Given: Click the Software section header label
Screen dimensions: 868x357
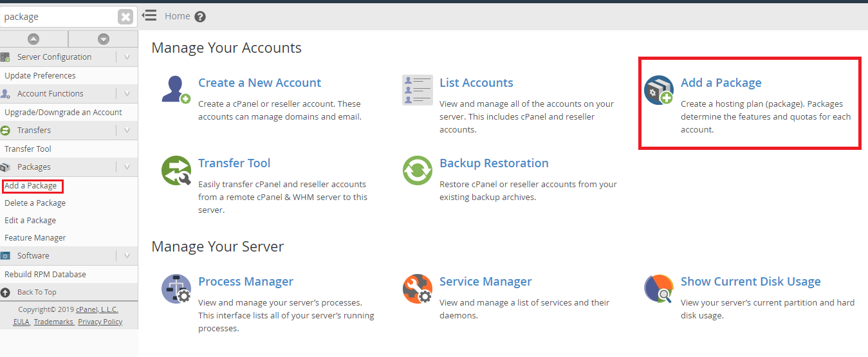Looking at the screenshot, I should coord(33,256).
